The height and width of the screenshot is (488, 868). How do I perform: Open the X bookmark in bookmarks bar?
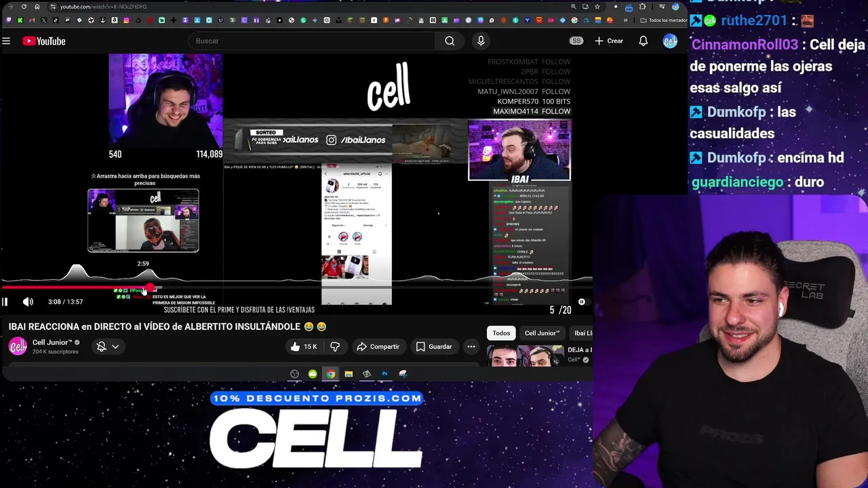click(x=43, y=20)
